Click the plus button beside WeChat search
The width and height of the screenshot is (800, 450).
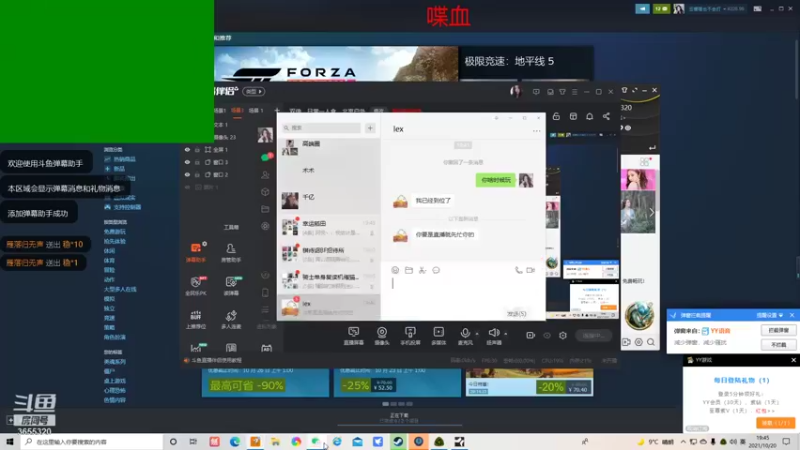coord(370,128)
